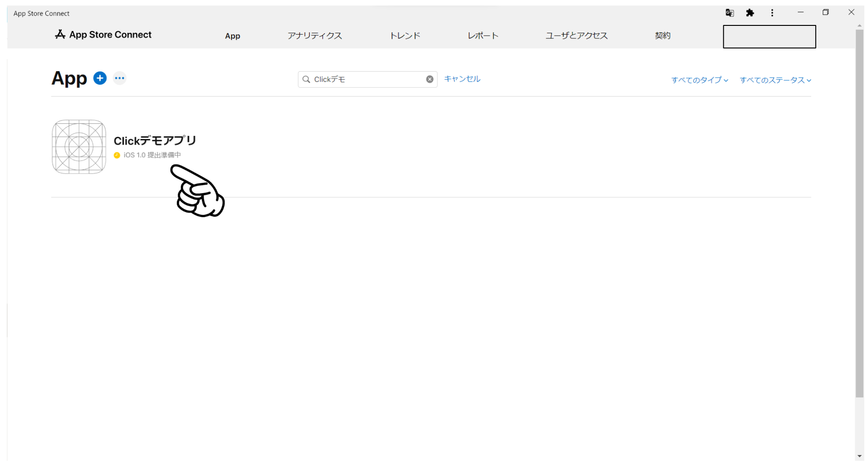868x468 pixels.
Task: Open the translate icon in title bar
Action: [729, 13]
